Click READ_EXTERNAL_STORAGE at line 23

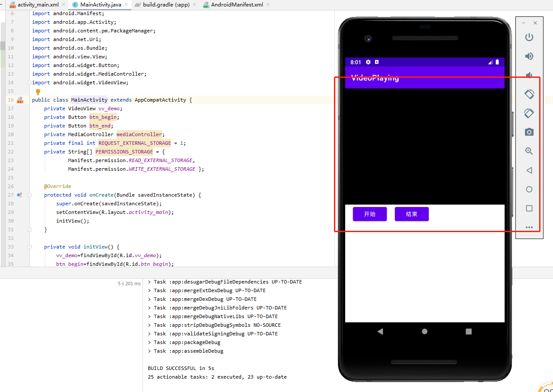(160, 160)
